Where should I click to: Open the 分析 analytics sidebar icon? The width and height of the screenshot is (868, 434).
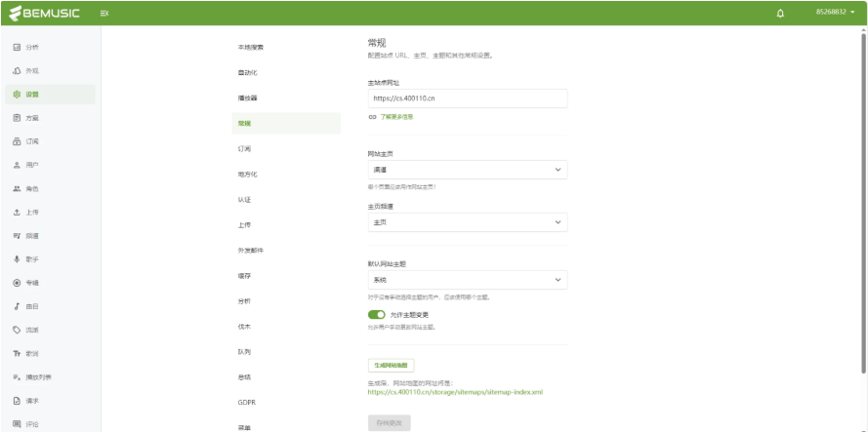[17, 48]
